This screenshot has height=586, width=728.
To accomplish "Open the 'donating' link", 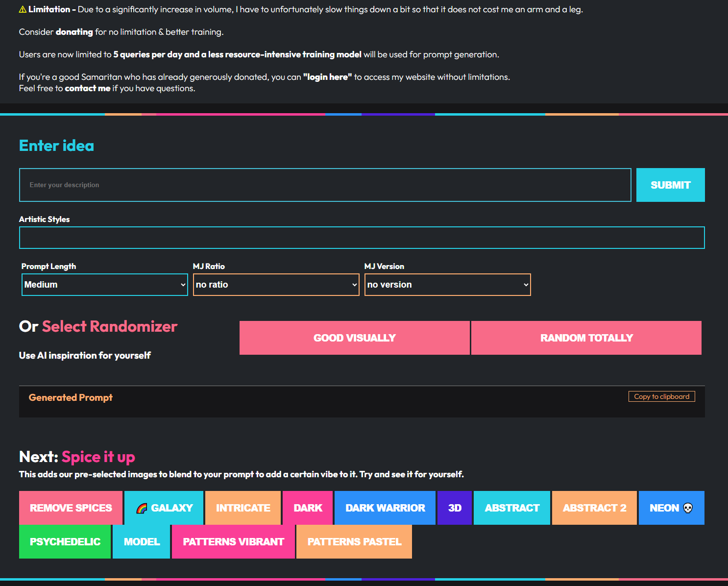I will point(74,32).
